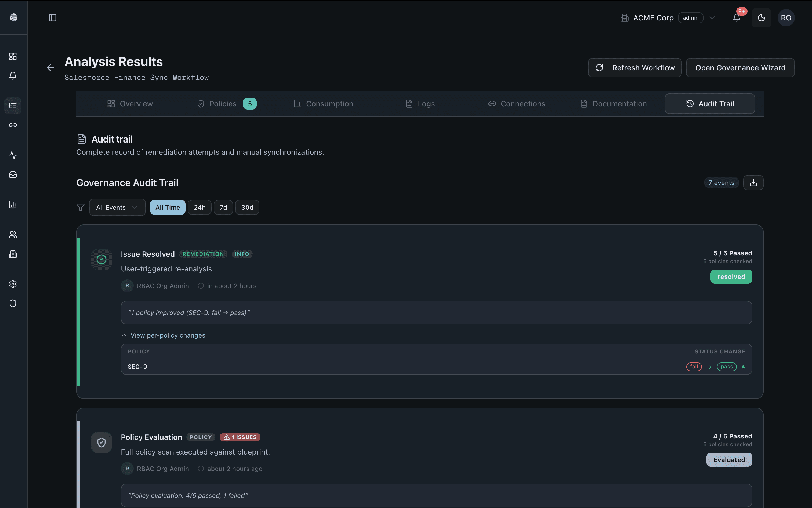Open the All Events dropdown
The height and width of the screenshot is (508, 812).
pos(117,207)
